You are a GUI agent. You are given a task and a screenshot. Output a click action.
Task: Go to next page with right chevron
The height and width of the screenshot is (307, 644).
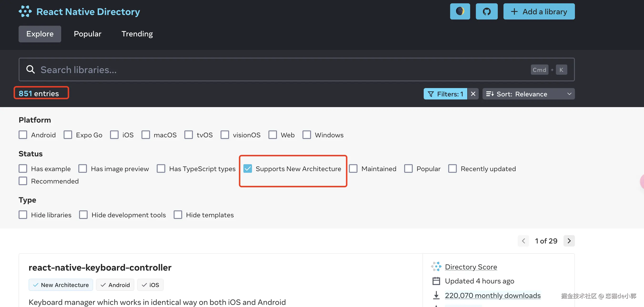tap(569, 241)
